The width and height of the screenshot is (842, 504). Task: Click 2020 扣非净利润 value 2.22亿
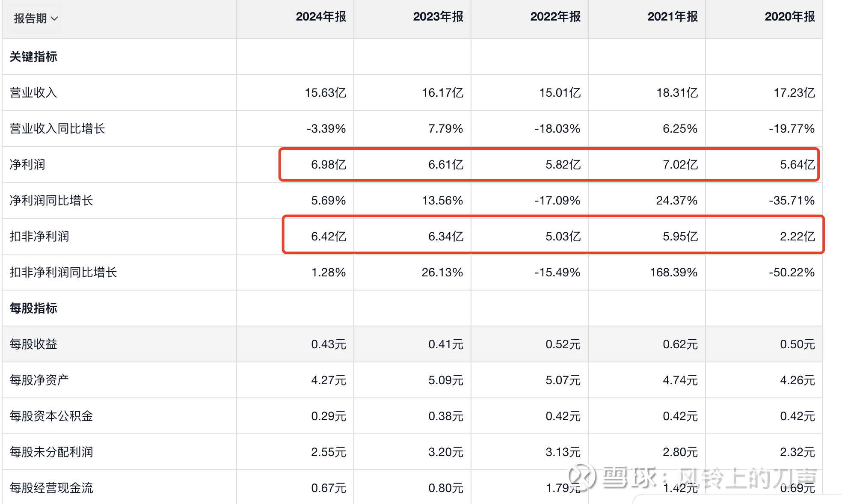[797, 236]
